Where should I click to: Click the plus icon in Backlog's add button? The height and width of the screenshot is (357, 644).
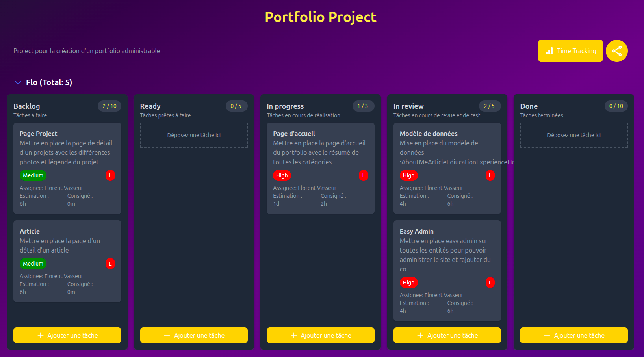(x=41, y=335)
